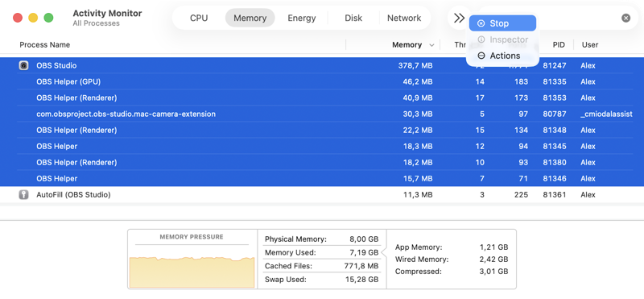Select the com.obsproject.obs-studio.mac-camera-extension row
The width and height of the screenshot is (644, 299).
[322, 114]
